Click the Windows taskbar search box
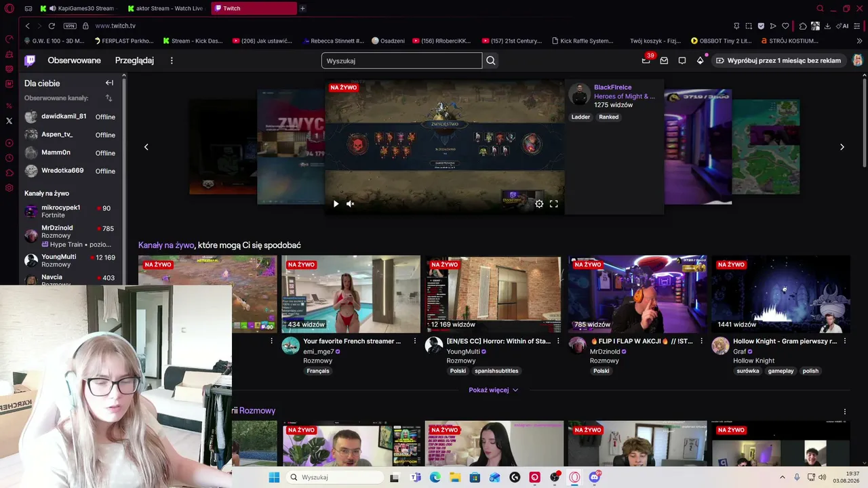Image resolution: width=868 pixels, height=488 pixels. pos(334,477)
